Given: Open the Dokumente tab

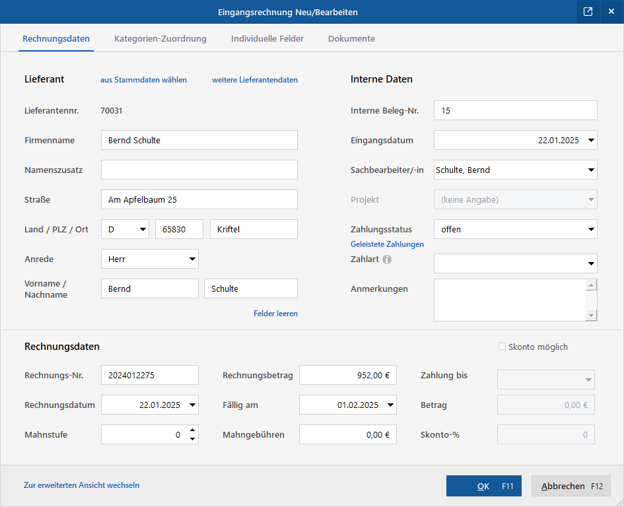Looking at the screenshot, I should coord(351,39).
